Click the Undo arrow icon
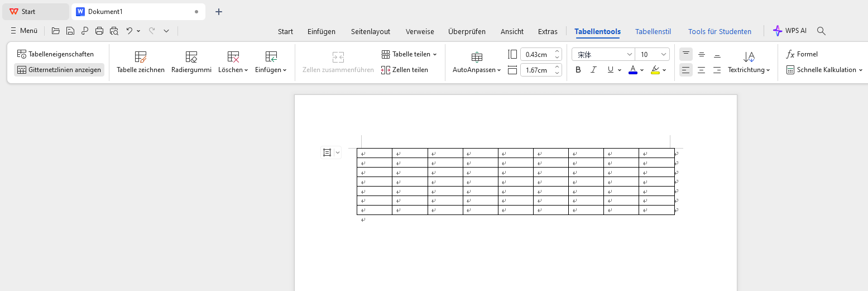The height and width of the screenshot is (291, 868). click(130, 31)
